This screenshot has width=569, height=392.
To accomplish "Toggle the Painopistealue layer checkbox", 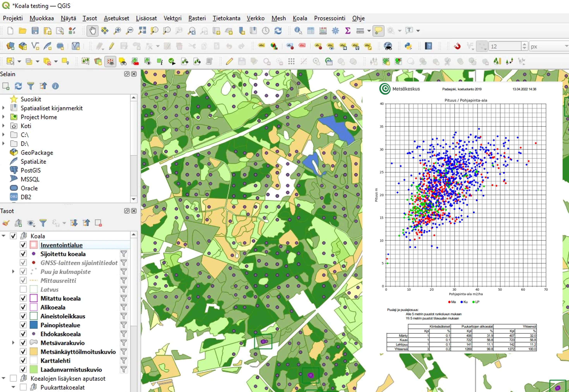I will point(23,325).
